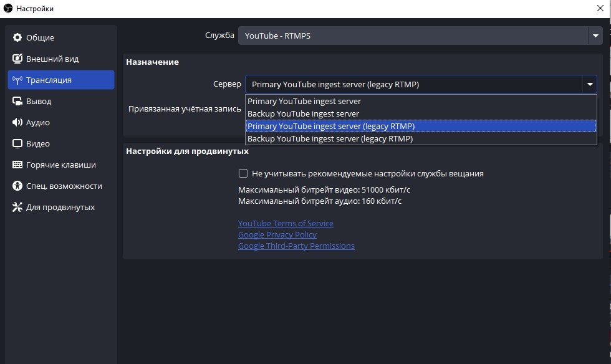The height and width of the screenshot is (364, 611).
Task: Click the Видео display icon
Action: pyautogui.click(x=17, y=144)
